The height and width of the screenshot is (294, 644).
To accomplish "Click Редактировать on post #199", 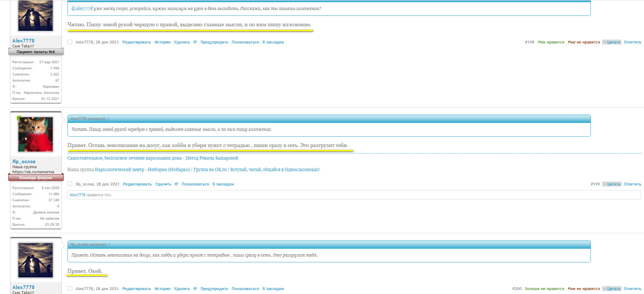I will click(137, 184).
